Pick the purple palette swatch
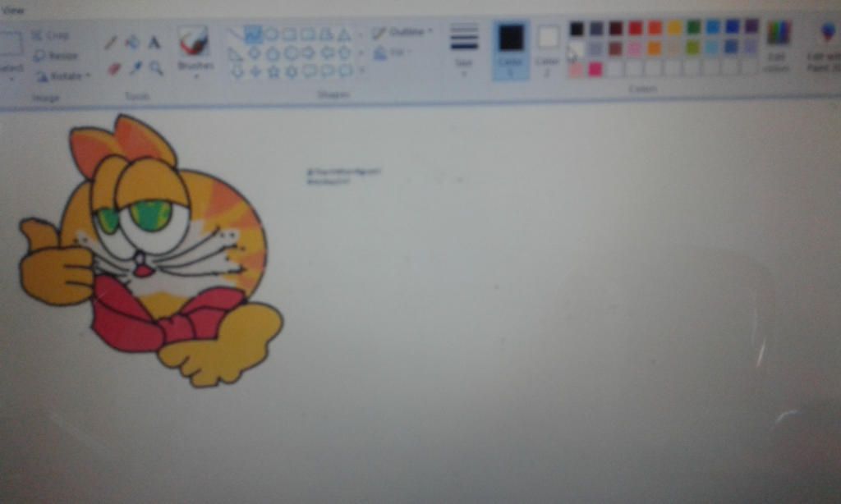Image resolution: width=841 pixels, height=504 pixels. 752,25
